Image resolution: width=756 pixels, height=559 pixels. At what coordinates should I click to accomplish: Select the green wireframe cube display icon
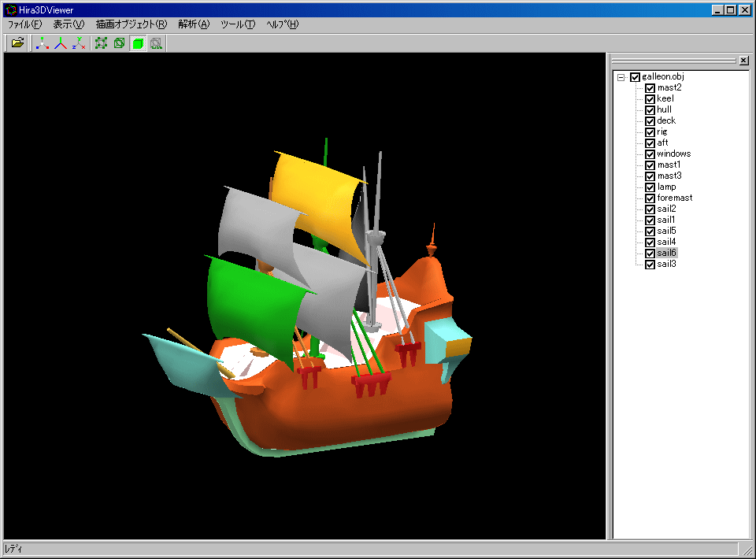(x=120, y=43)
